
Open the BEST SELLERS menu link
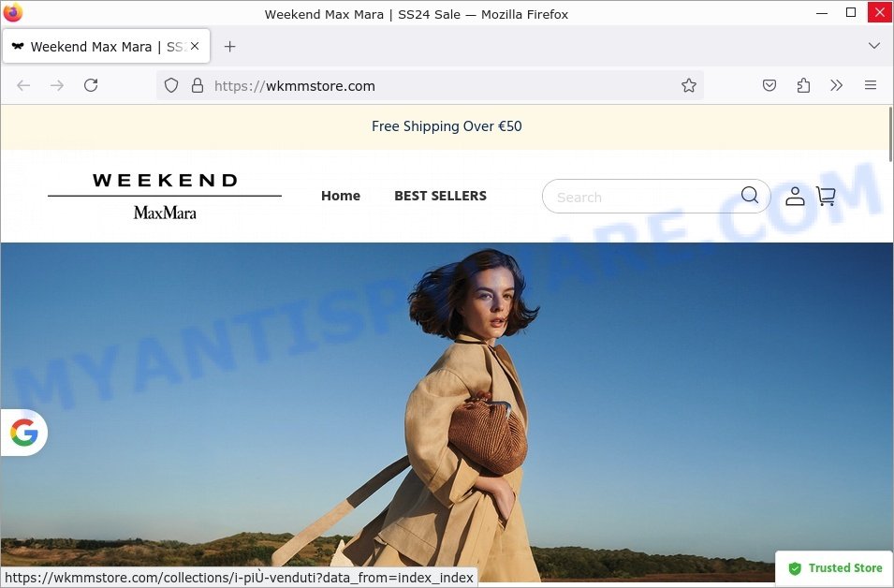[440, 196]
